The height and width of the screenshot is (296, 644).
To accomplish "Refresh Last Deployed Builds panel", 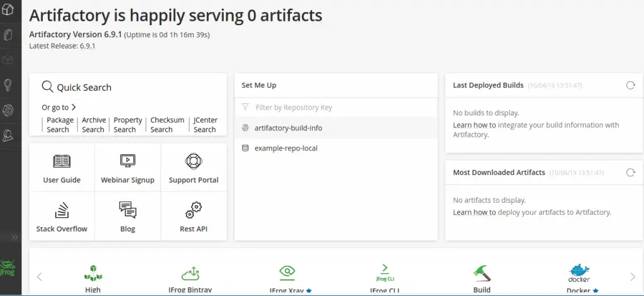I will 630,85.
